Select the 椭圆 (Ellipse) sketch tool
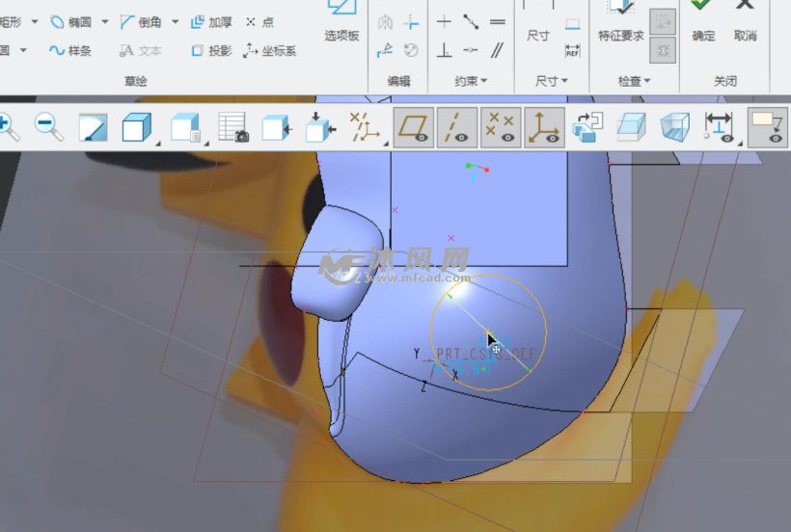 point(71,22)
